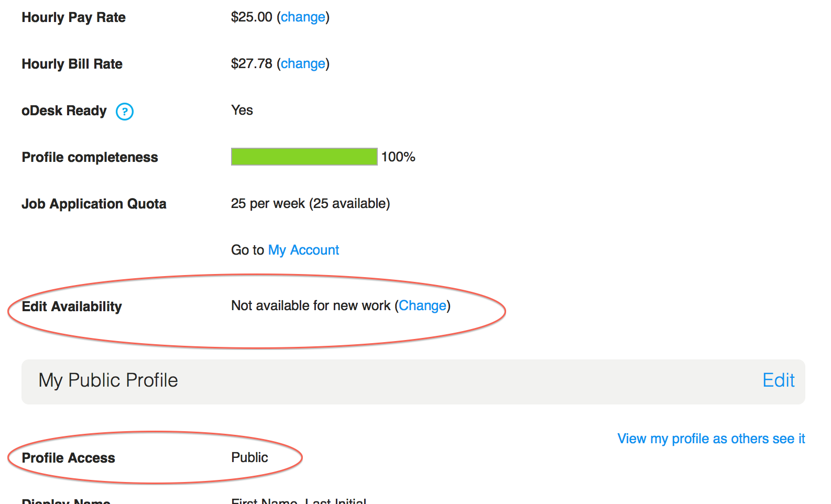Select the Hourly Pay Rate label
The width and height of the screenshot is (831, 504).
[x=74, y=17]
